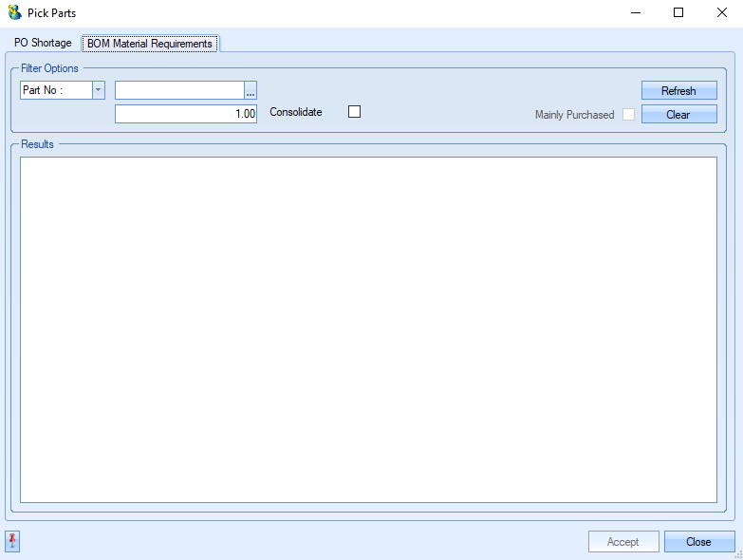This screenshot has width=743, height=560.
Task: Click the Pick Parts application icon
Action: pyautogui.click(x=14, y=12)
